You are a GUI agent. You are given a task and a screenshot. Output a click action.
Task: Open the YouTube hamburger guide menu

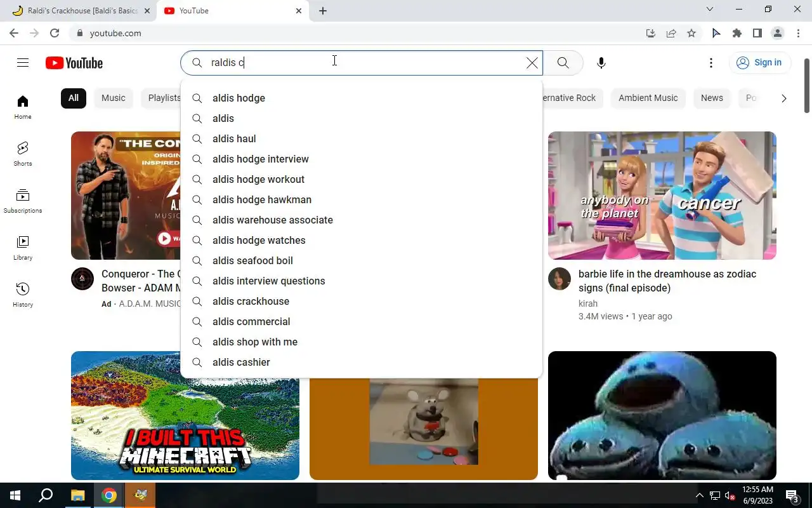(x=23, y=63)
